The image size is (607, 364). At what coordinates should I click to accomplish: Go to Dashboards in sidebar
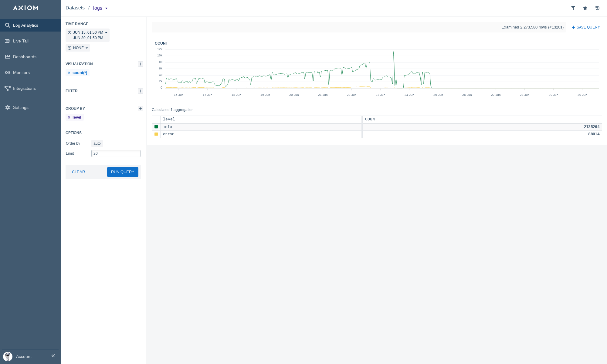tap(24, 57)
